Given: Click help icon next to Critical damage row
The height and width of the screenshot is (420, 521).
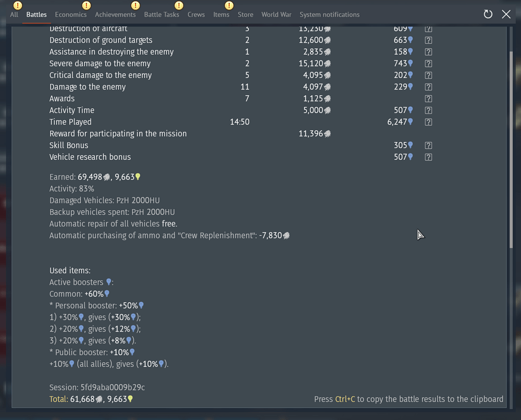Looking at the screenshot, I should (428, 75).
